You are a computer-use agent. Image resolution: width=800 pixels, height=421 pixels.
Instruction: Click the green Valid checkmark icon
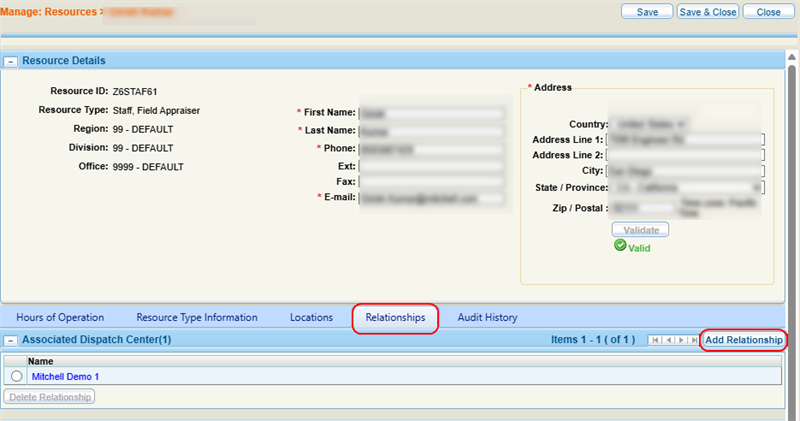tap(620, 245)
